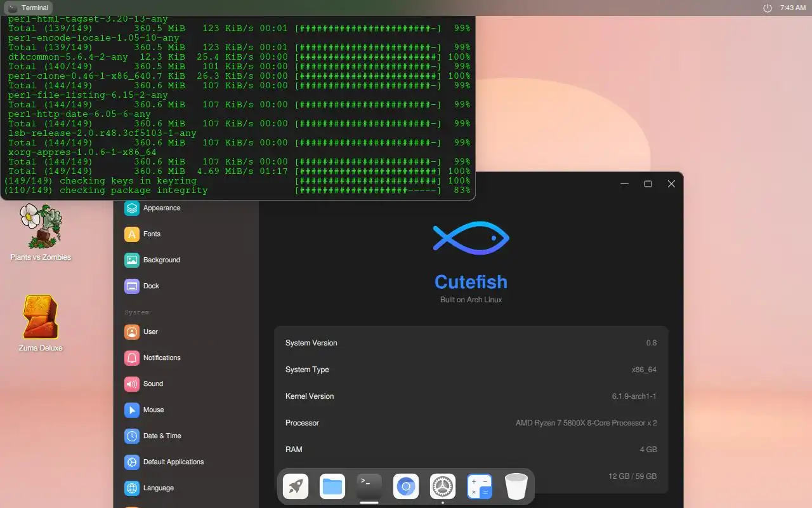The image size is (812, 508).
Task: Click the power icon in top bar
Action: pyautogui.click(x=767, y=8)
